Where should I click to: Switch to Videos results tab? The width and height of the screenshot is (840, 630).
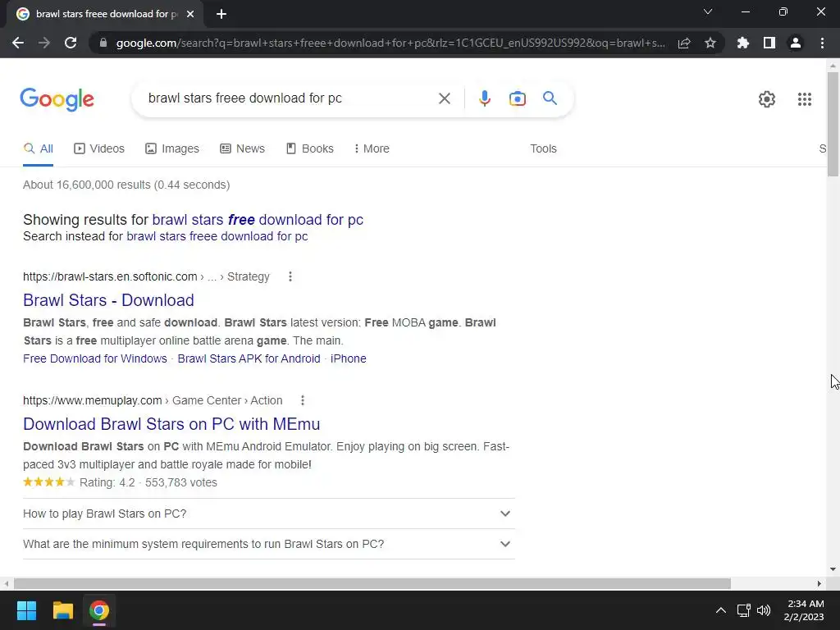point(99,148)
